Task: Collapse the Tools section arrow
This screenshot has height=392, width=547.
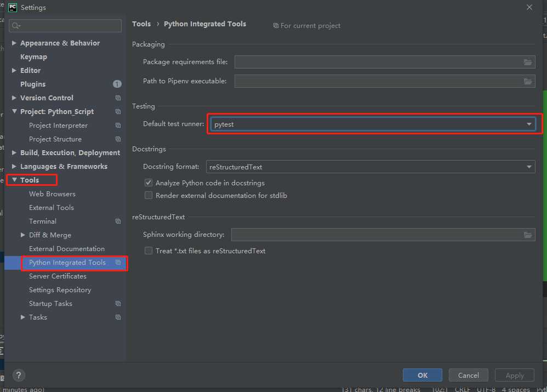Action: 14,180
